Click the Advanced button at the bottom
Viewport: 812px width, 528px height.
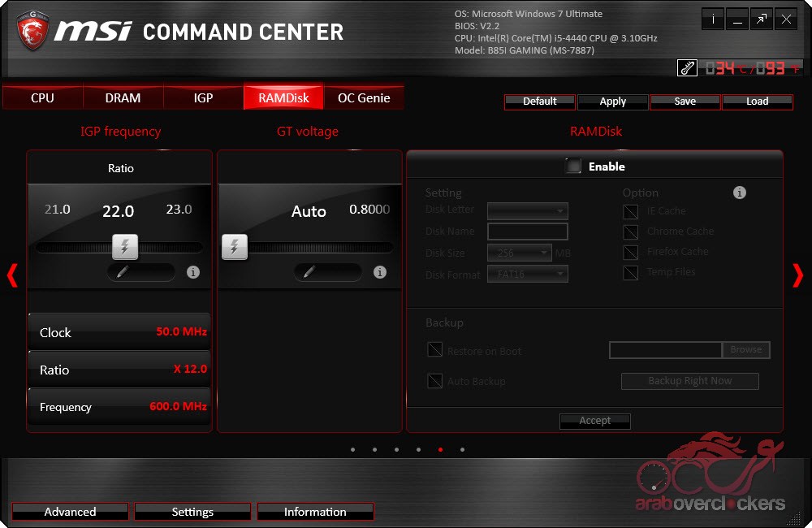pos(70,512)
